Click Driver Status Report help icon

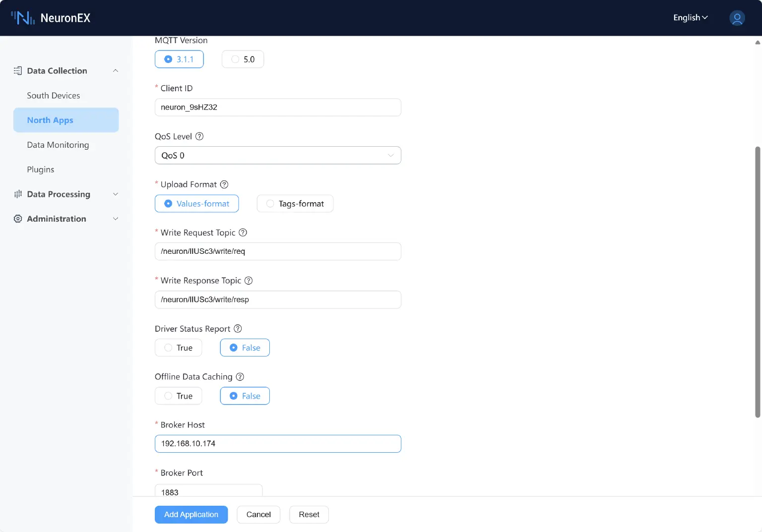[x=238, y=329]
